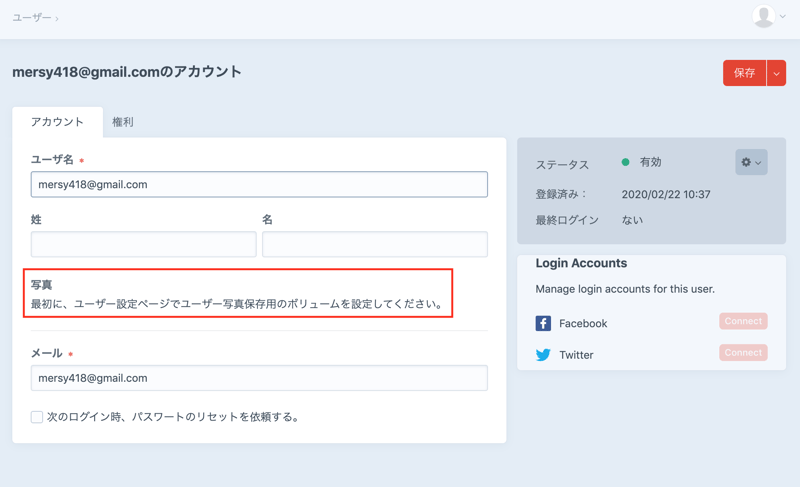Open the chevron beside the user avatar
Viewport: 800px width, 487px height.
pos(783,17)
